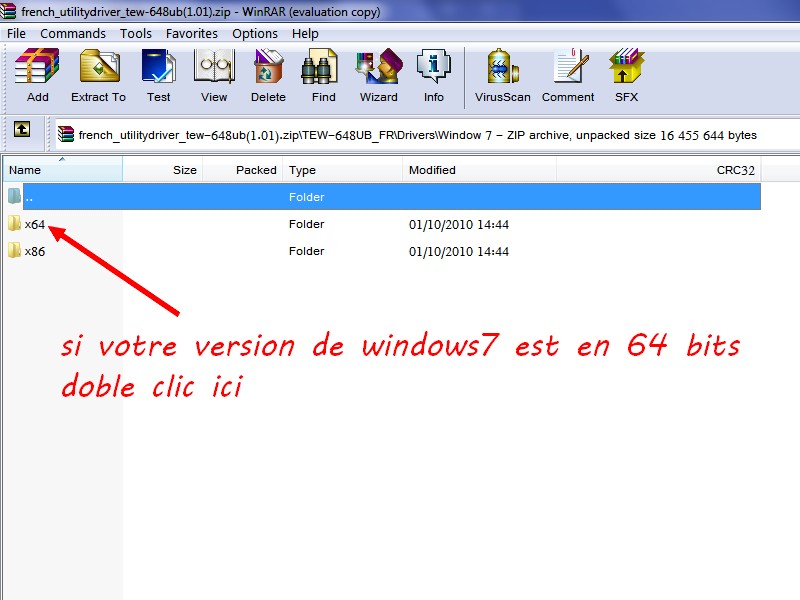Show archive Info

pyautogui.click(x=433, y=75)
